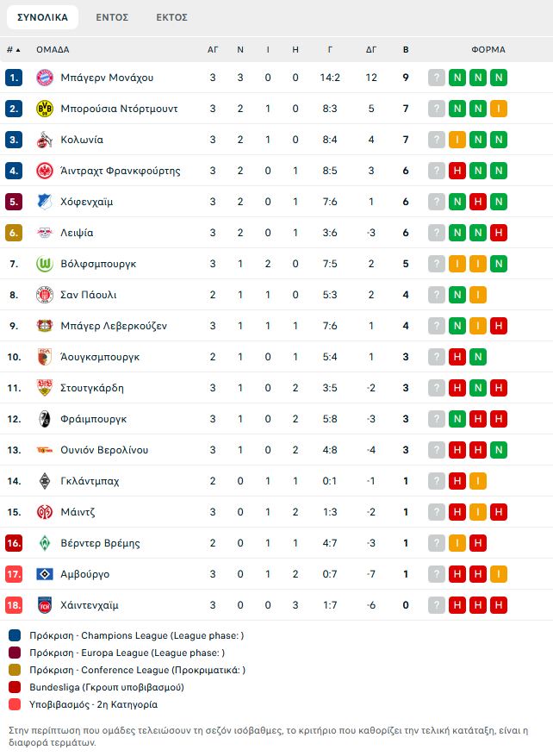Click the Eintracht Frankfurt crest icon

[45, 171]
